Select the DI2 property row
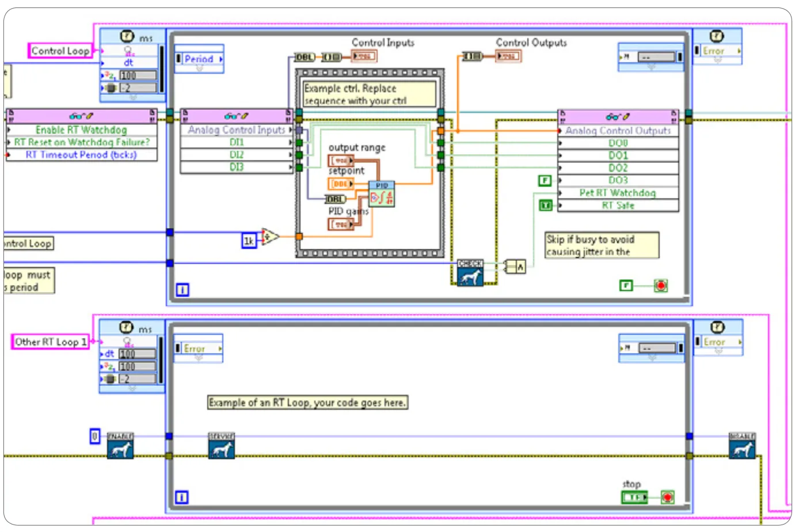This screenshot has width=799, height=532. click(x=237, y=154)
